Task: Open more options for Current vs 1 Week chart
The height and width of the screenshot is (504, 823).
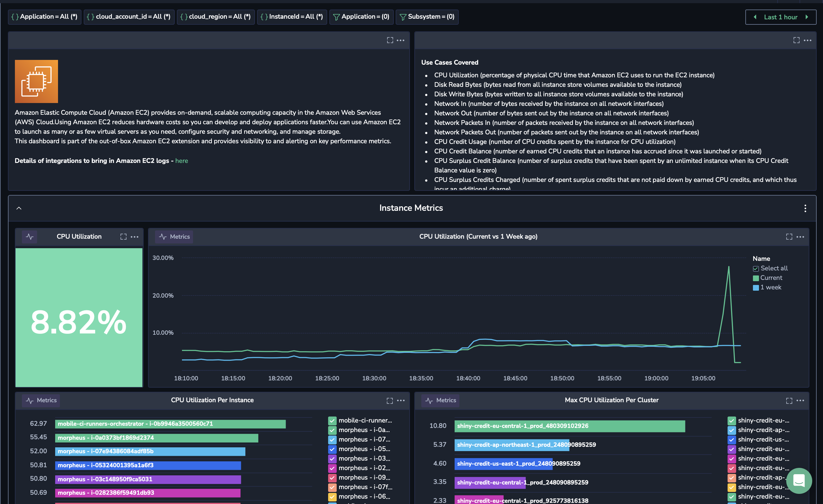Action: [x=800, y=236]
